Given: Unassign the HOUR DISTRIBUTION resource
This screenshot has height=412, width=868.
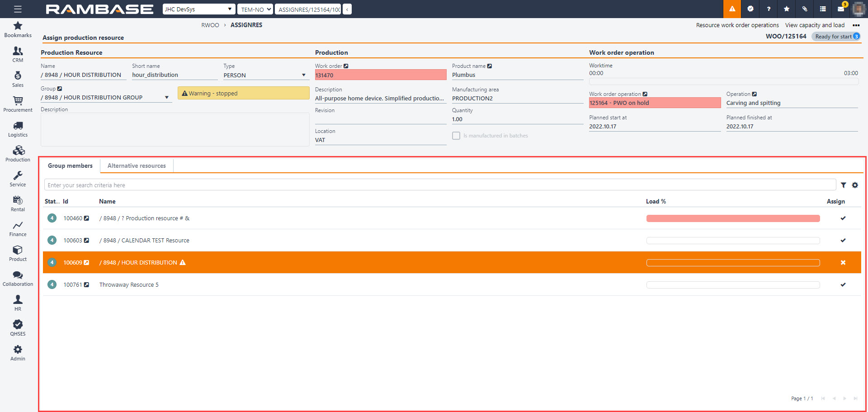Looking at the screenshot, I should [843, 263].
